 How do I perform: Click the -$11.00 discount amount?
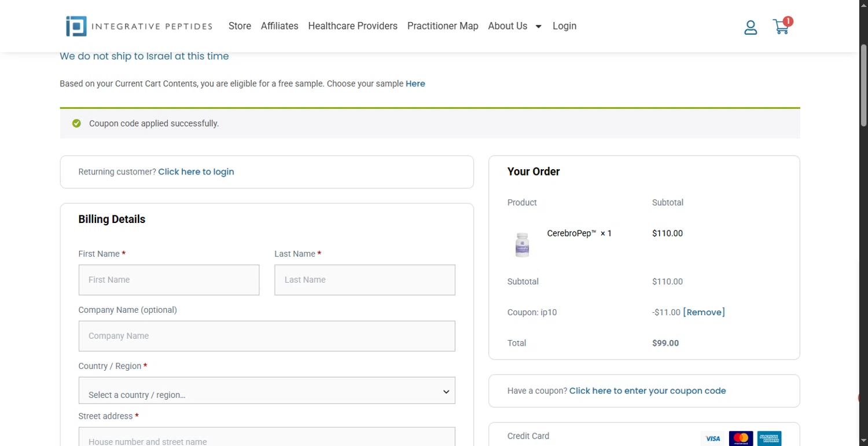pos(666,312)
